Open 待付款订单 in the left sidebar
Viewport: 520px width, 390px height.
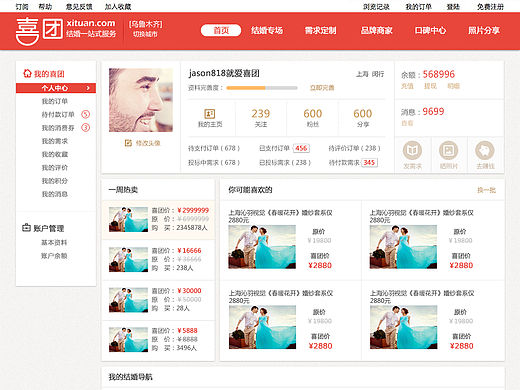click(58, 114)
